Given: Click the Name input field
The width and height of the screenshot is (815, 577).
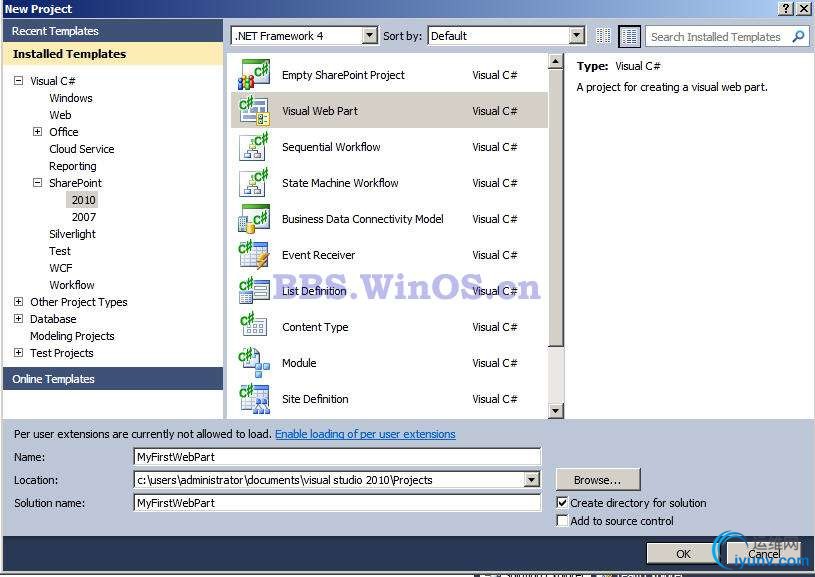Looking at the screenshot, I should [337, 457].
